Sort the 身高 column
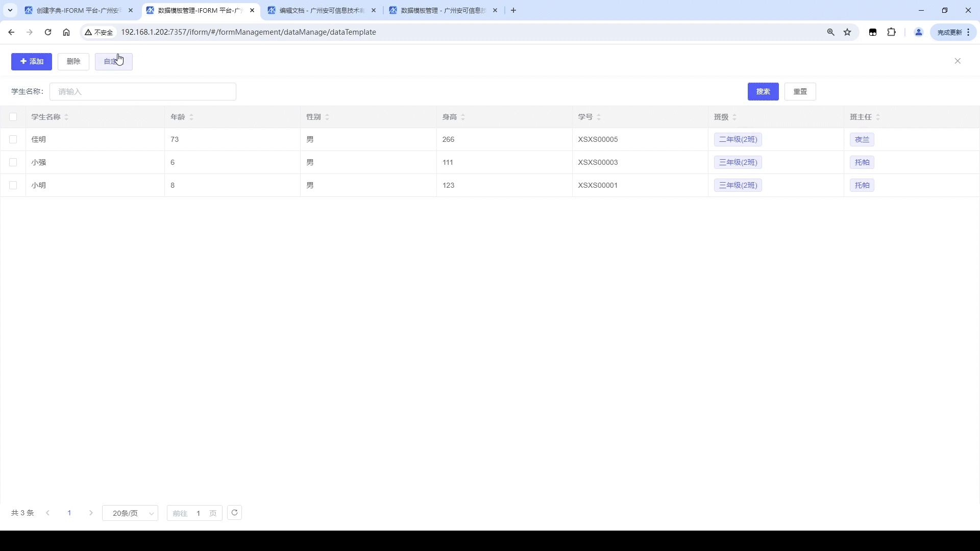The image size is (980, 551). 463,117
